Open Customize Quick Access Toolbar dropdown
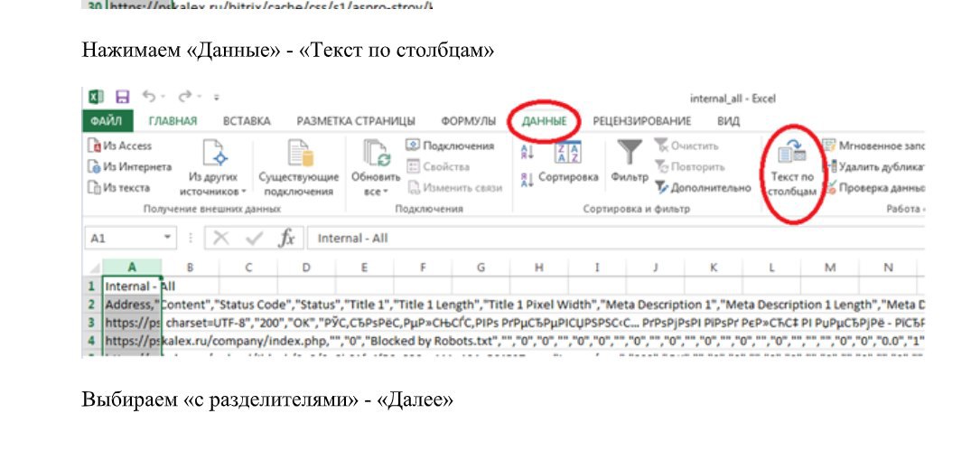The width and height of the screenshot is (980, 451). tap(217, 97)
